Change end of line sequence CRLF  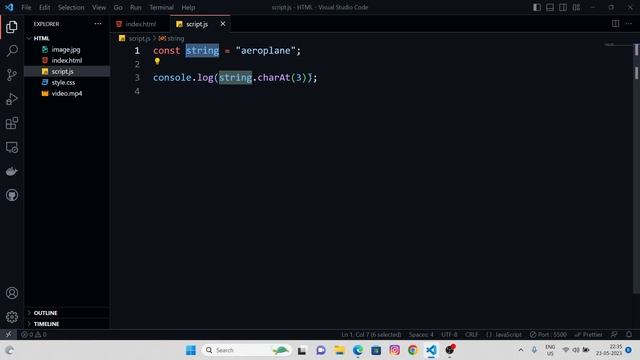[x=471, y=334]
